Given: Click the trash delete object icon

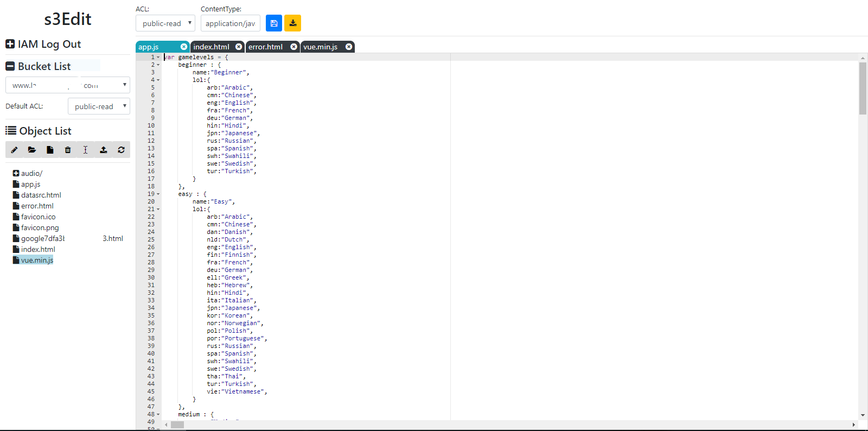Looking at the screenshot, I should (68, 150).
